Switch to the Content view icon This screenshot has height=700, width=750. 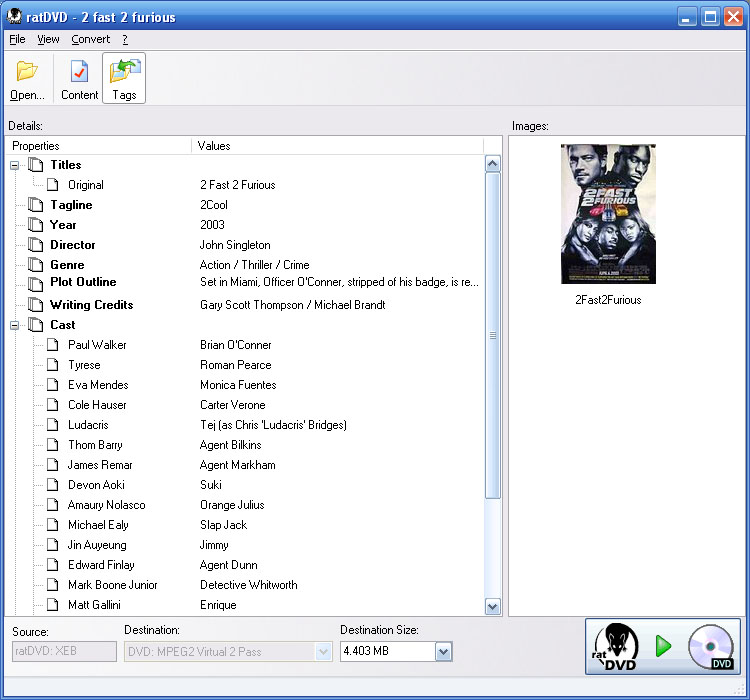pos(79,72)
